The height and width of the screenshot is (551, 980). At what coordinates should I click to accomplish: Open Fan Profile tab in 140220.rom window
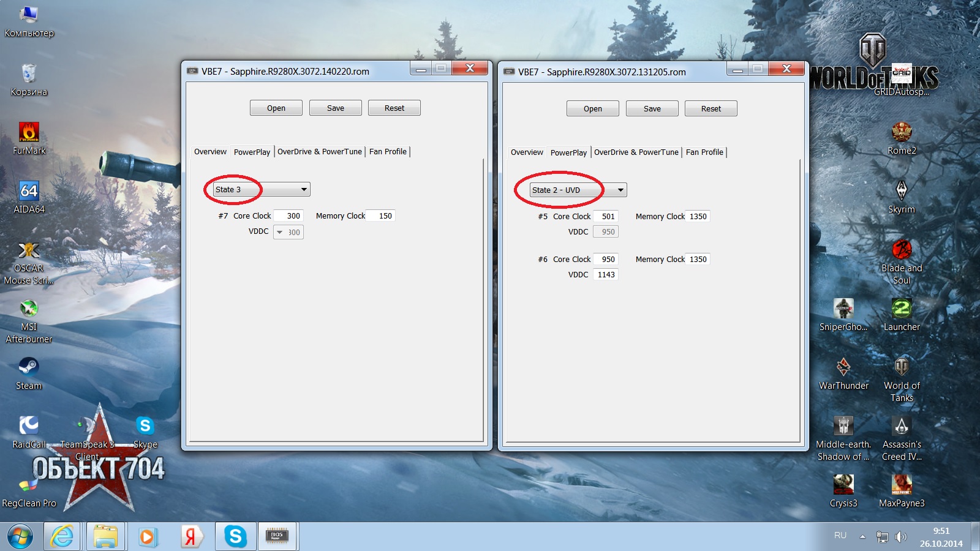[388, 152]
